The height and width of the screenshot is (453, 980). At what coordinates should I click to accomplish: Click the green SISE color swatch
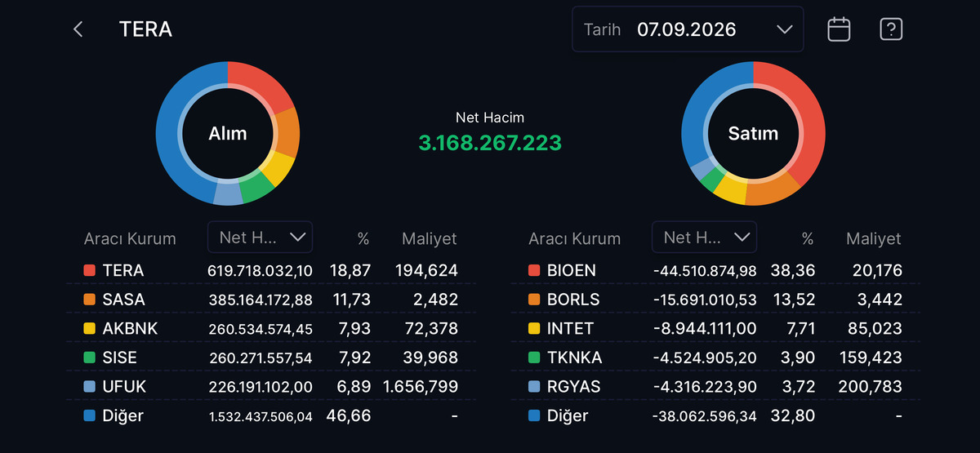tap(90, 358)
